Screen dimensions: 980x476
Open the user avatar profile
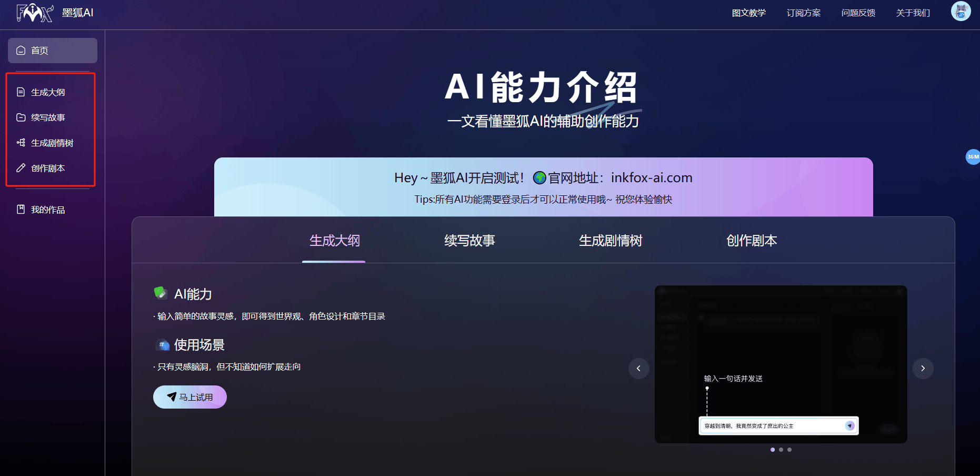point(961,11)
